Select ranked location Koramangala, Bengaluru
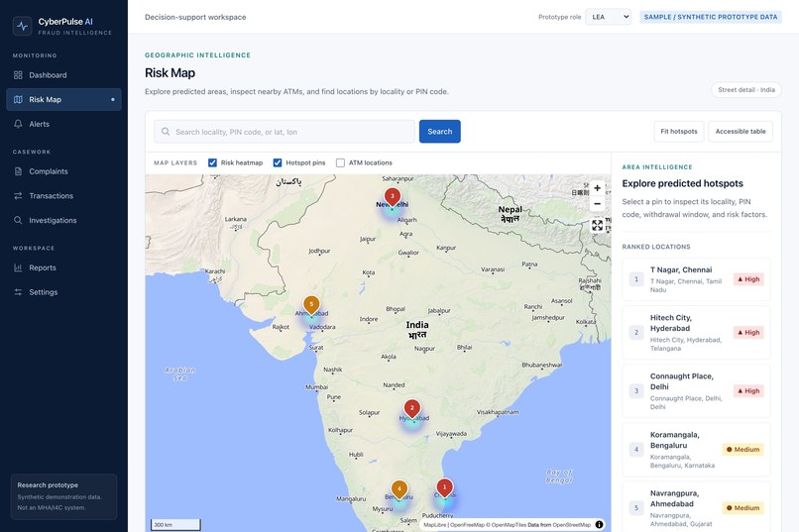 (696, 450)
